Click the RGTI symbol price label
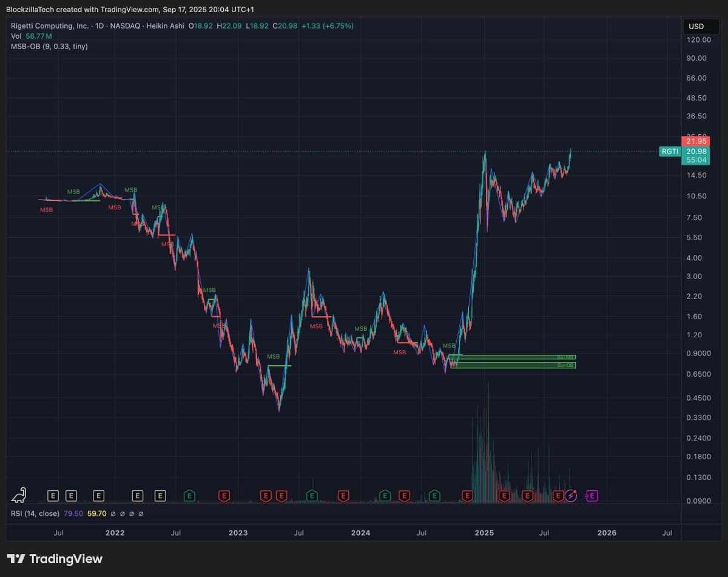 669,152
